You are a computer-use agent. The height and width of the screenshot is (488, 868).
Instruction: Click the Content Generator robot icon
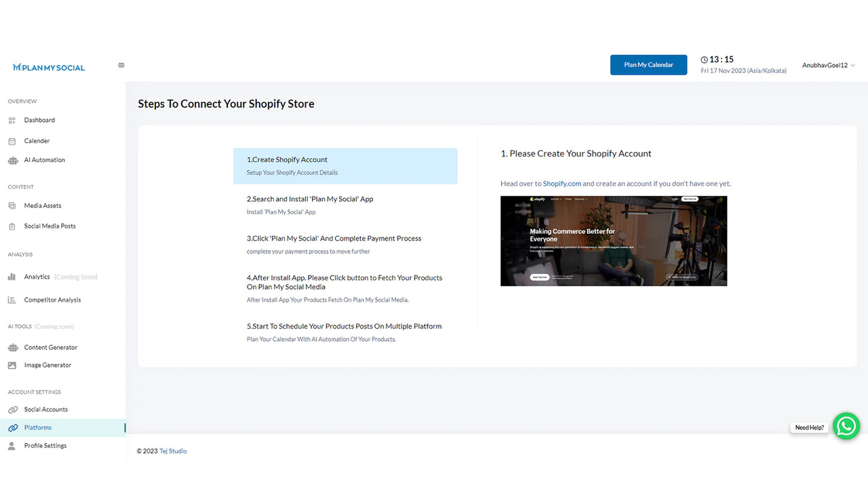click(12, 348)
